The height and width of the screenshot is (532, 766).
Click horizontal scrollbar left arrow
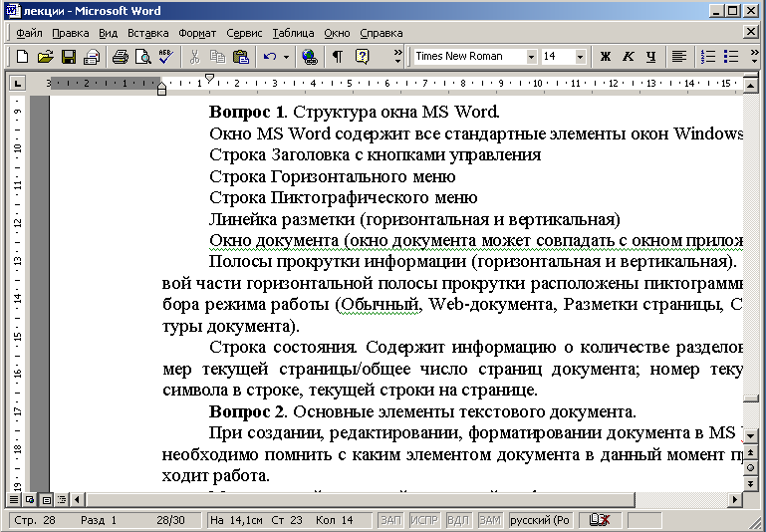click(x=77, y=499)
